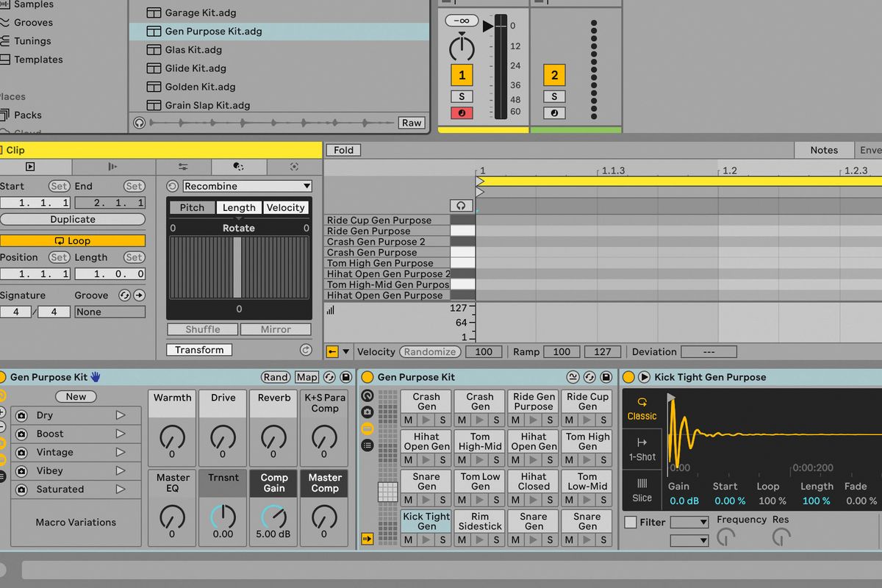882x588 pixels.
Task: Show the Drum Rack chain list icon
Action: [369, 445]
